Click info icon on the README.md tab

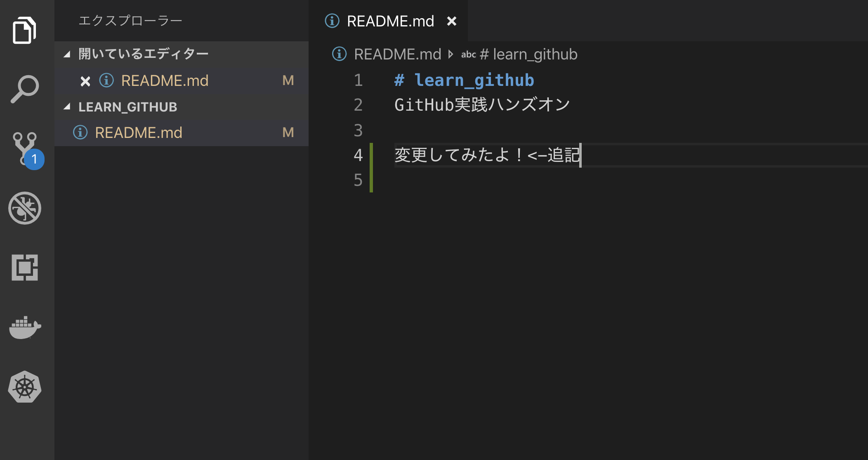[x=332, y=21]
